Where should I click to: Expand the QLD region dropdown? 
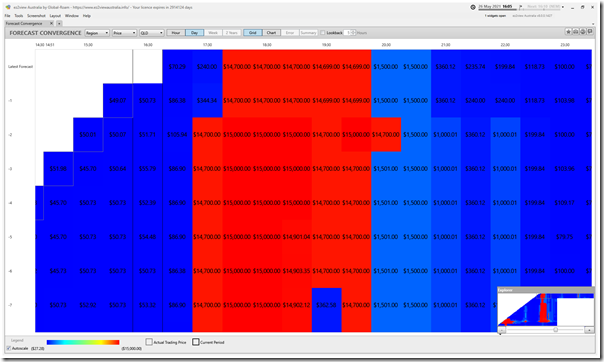coord(152,33)
